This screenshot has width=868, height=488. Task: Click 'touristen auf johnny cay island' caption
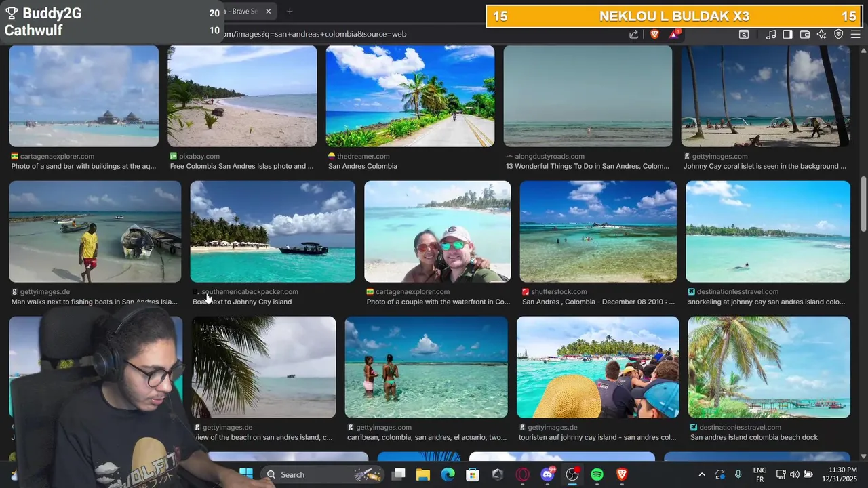point(597,437)
